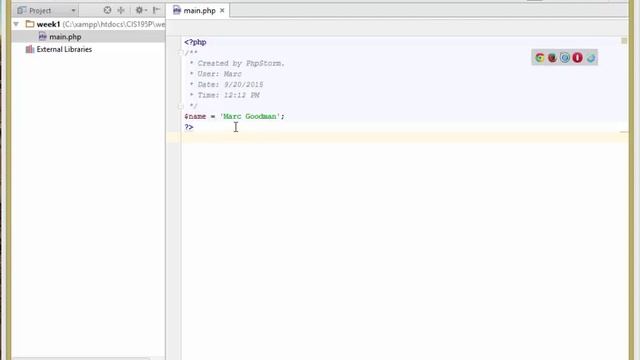This screenshot has width=640, height=360.
Task: Select main.php in the project tree
Action: (x=65, y=37)
